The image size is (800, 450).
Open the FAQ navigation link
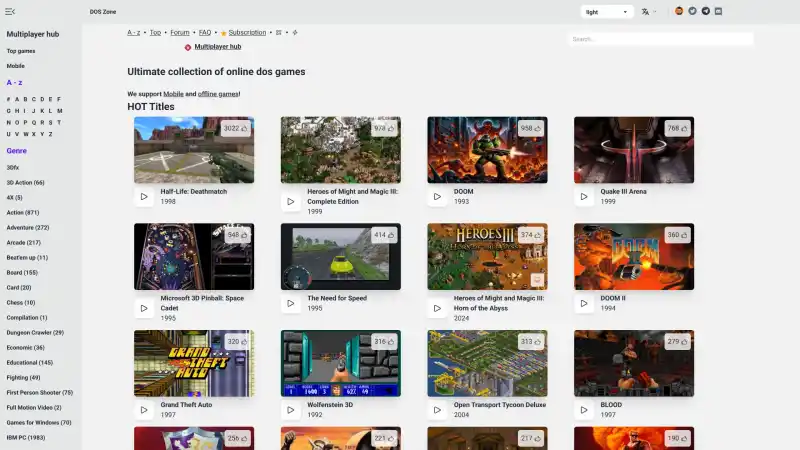coord(204,32)
